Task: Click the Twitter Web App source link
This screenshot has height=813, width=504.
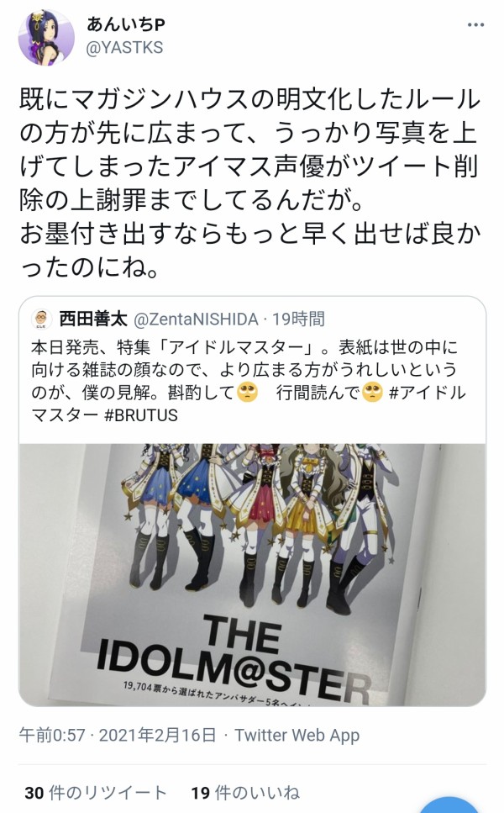Action: pyautogui.click(x=297, y=735)
